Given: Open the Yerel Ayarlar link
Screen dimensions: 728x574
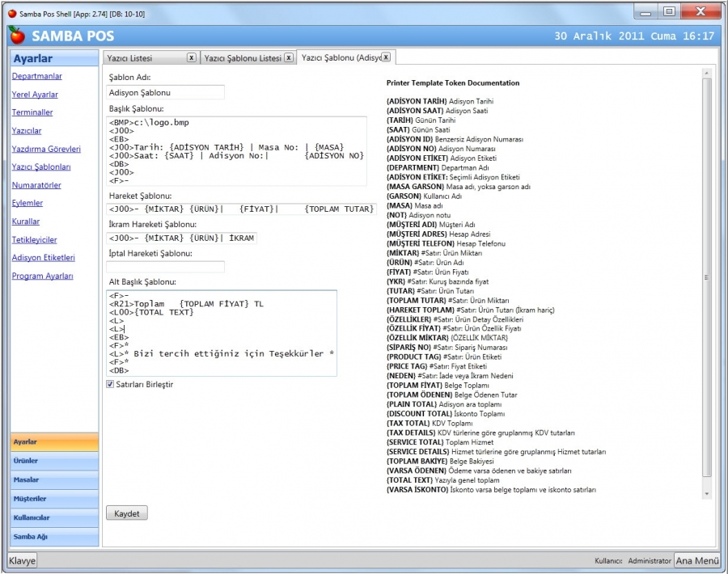Looking at the screenshot, I should 35,95.
